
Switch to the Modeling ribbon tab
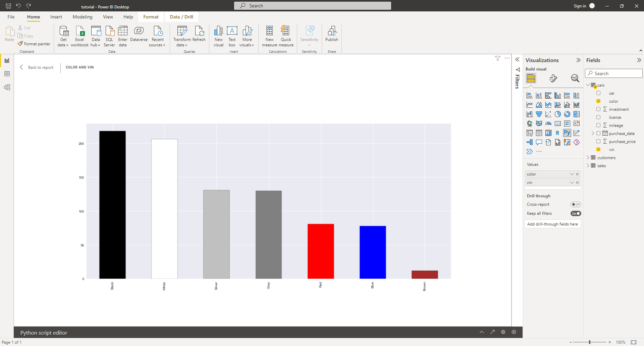[x=82, y=16]
